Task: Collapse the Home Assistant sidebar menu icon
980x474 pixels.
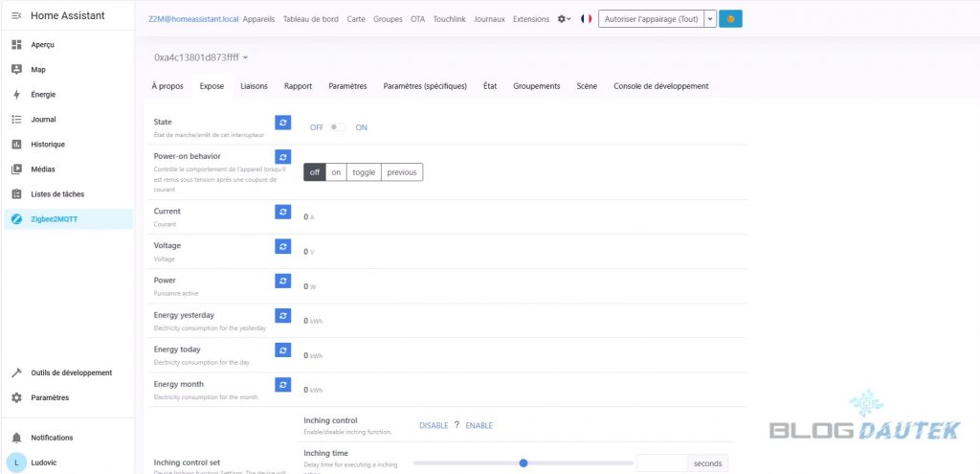Action: [15, 16]
